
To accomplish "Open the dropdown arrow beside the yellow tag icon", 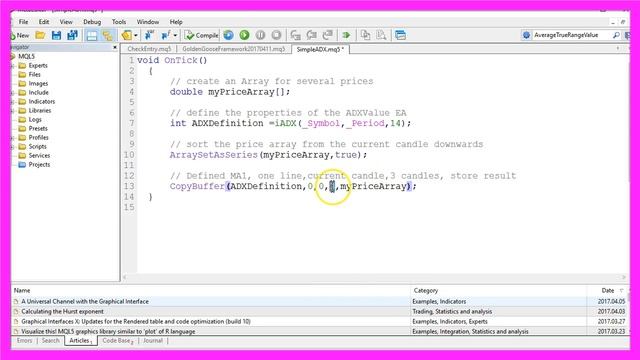I will 136,36.
